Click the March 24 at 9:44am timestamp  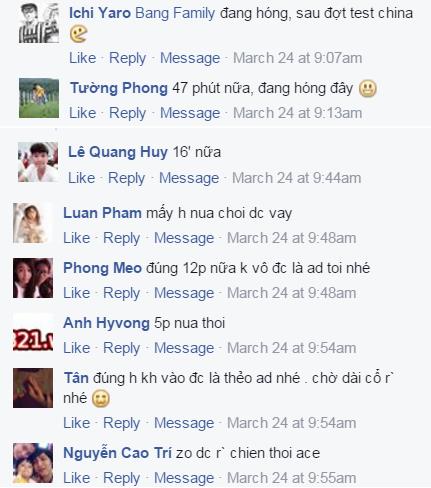296,178
